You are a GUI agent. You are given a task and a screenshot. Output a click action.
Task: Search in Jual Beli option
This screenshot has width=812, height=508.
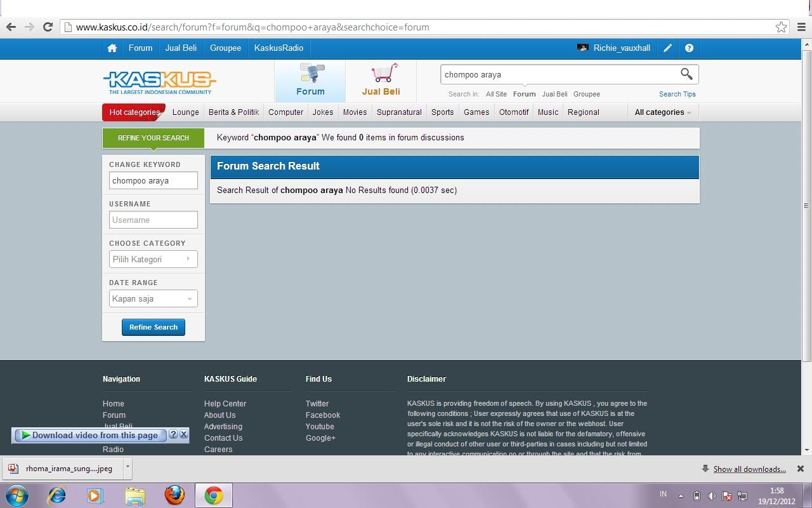[554, 94]
